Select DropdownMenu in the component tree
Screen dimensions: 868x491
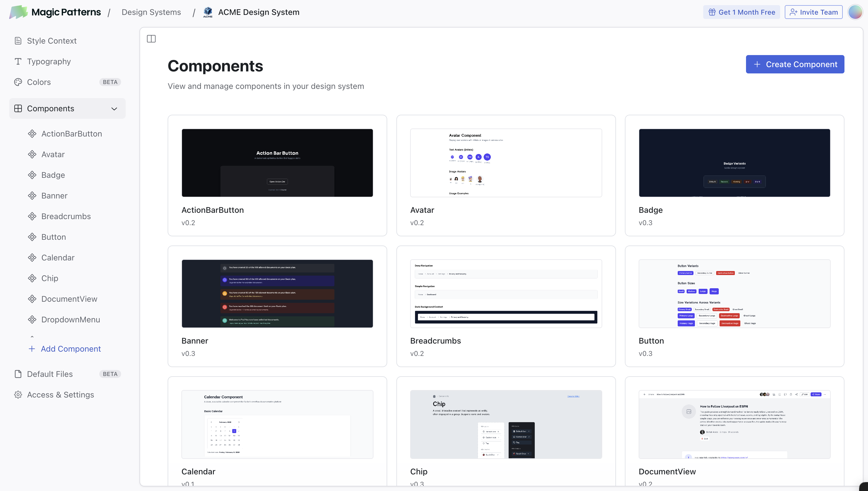tap(71, 319)
